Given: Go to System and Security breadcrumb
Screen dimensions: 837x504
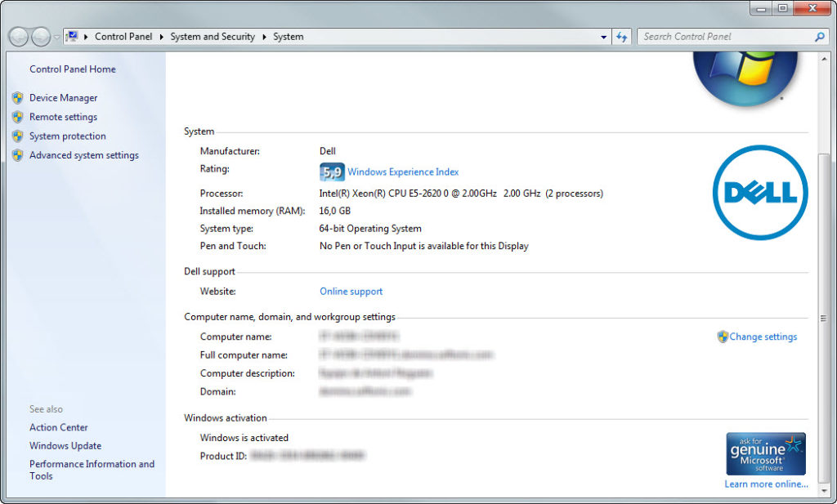Looking at the screenshot, I should click(213, 37).
